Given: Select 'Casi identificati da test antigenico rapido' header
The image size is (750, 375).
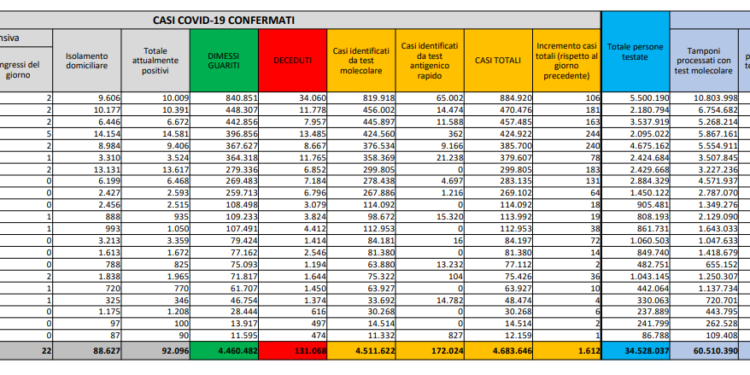Looking at the screenshot, I should pos(430,61).
